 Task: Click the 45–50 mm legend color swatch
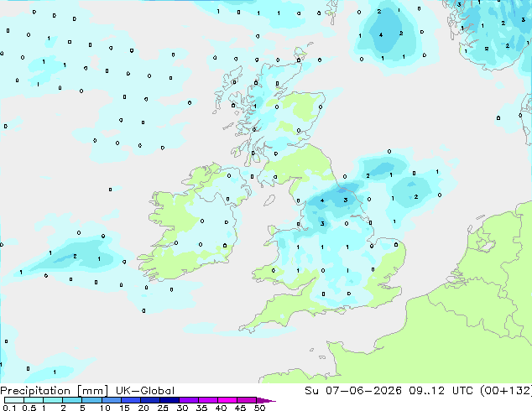point(247,400)
